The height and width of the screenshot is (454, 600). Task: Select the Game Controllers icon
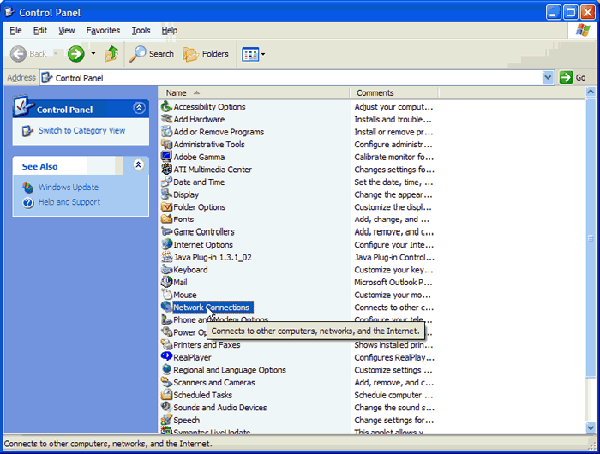[x=166, y=232]
